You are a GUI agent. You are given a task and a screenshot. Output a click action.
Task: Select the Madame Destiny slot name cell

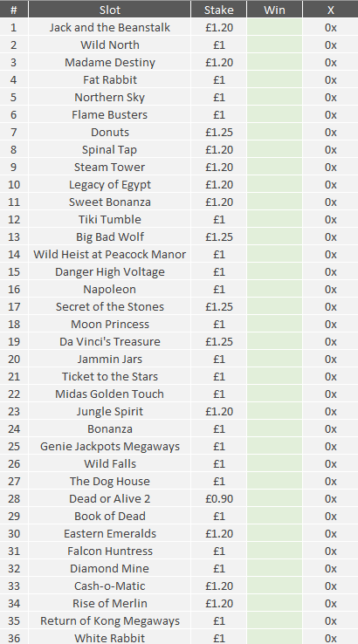(x=110, y=63)
